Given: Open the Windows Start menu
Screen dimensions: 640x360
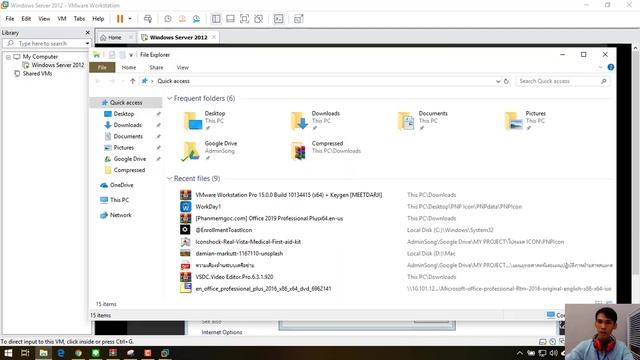Looking at the screenshot, I should 8,353.
